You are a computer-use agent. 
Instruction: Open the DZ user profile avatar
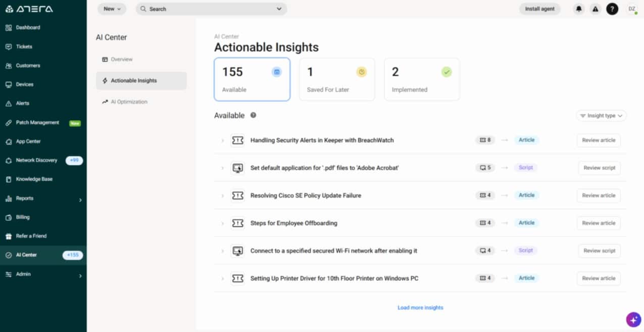click(631, 9)
